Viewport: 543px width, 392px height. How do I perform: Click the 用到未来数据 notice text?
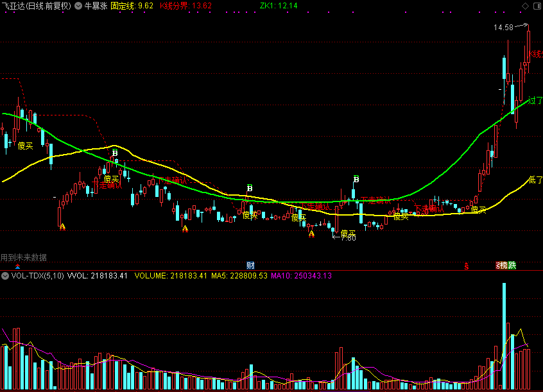pyautogui.click(x=24, y=257)
